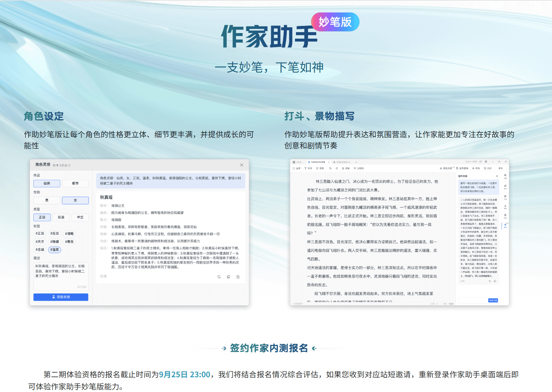Screen dimensions: 552x392
Task: Click the 描述 description text box
Action: (61, 275)
